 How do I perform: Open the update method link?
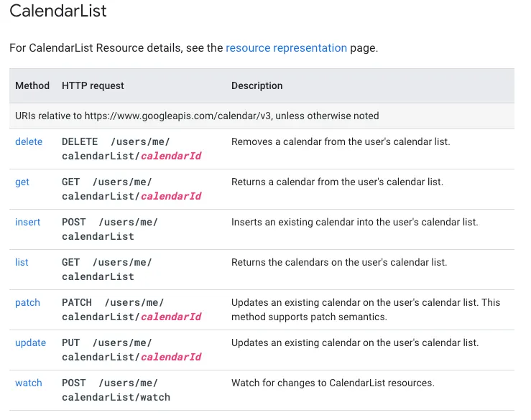click(30, 342)
